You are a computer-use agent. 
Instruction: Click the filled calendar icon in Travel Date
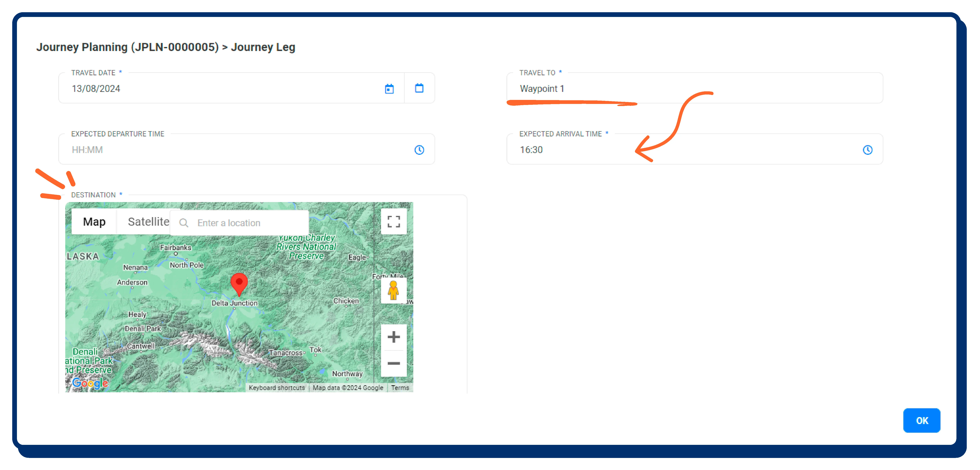[x=389, y=89]
